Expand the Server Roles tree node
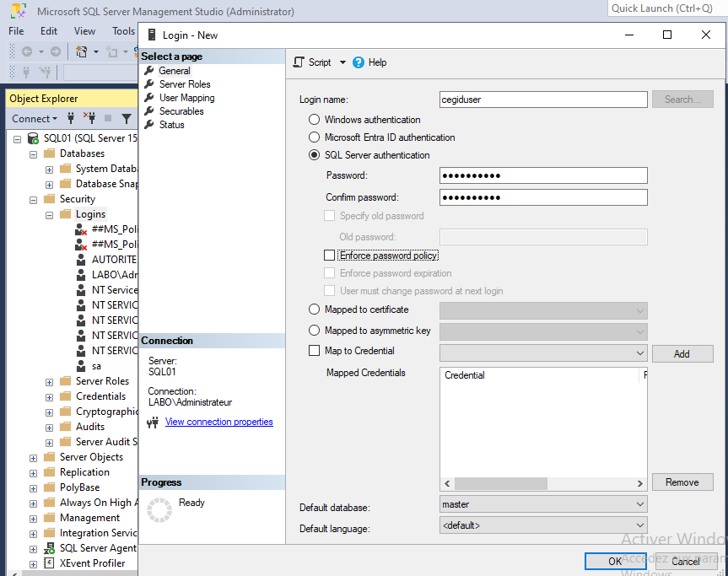Screen dimensions: 728x576 (50, 381)
